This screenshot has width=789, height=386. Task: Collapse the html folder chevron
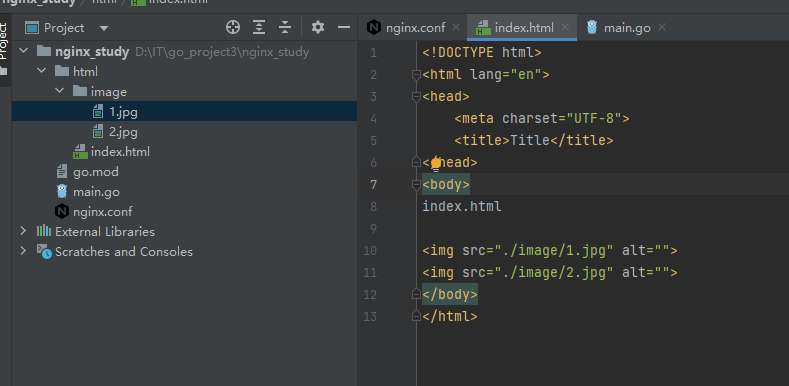41,71
